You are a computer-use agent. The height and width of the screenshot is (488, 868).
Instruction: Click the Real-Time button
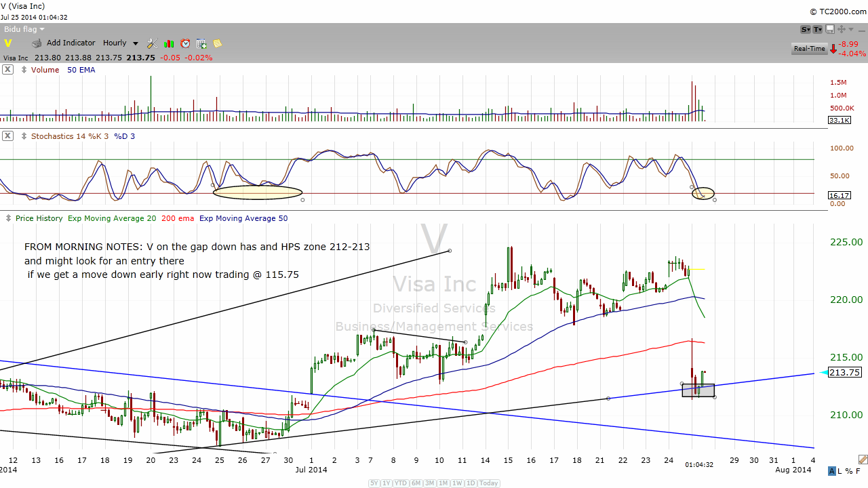[x=809, y=49]
